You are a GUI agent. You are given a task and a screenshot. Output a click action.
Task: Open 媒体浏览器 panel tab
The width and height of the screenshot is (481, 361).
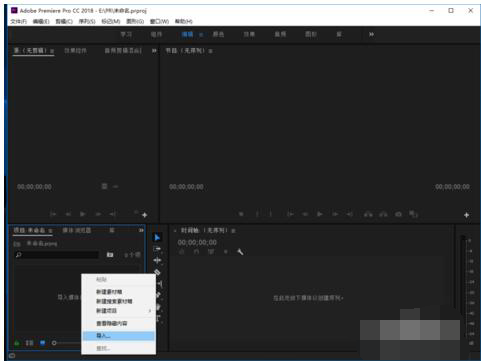point(77,231)
